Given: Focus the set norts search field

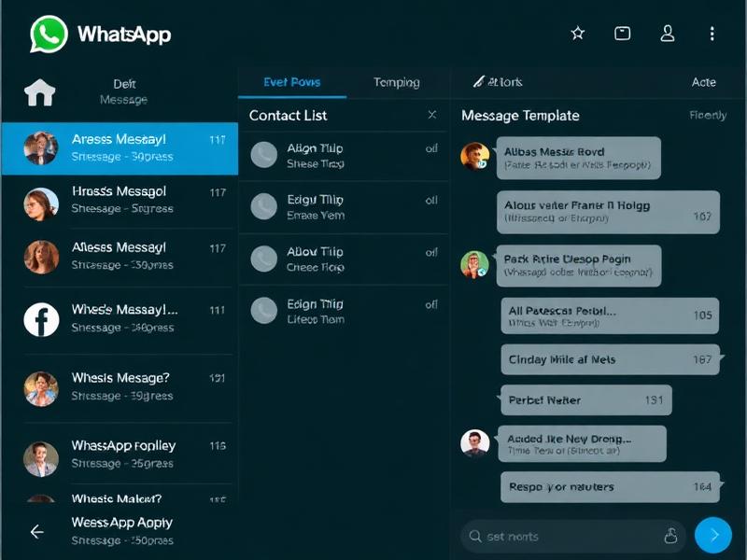Looking at the screenshot, I should pyautogui.click(x=573, y=536).
